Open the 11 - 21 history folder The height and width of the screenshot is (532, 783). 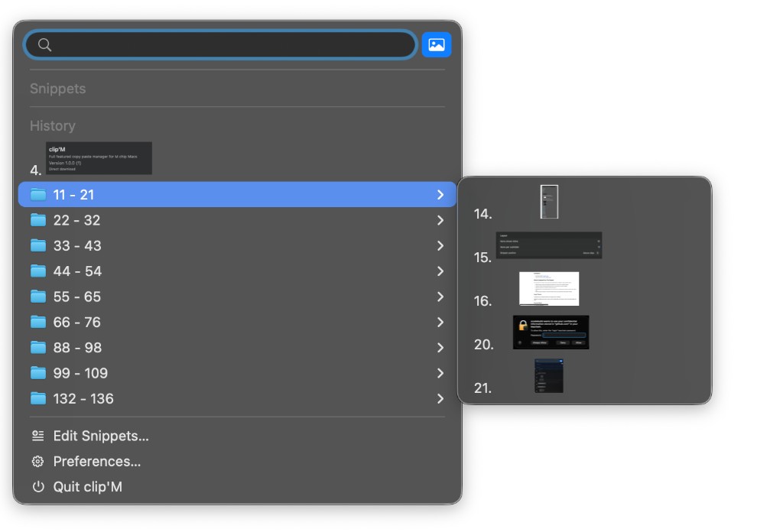coord(237,195)
